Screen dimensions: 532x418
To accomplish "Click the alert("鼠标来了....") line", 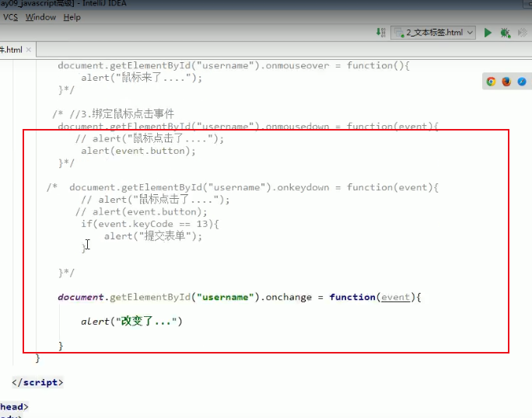I will 142,78.
